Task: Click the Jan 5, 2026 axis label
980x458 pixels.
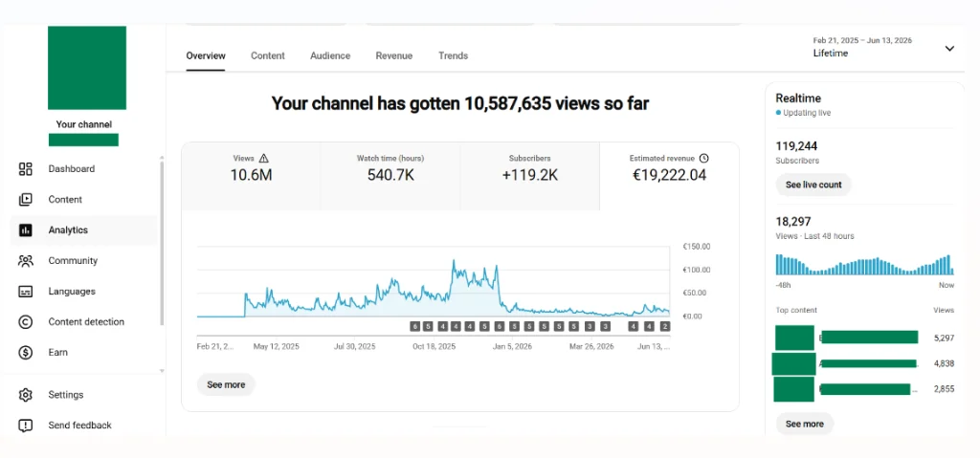Action: click(x=511, y=346)
